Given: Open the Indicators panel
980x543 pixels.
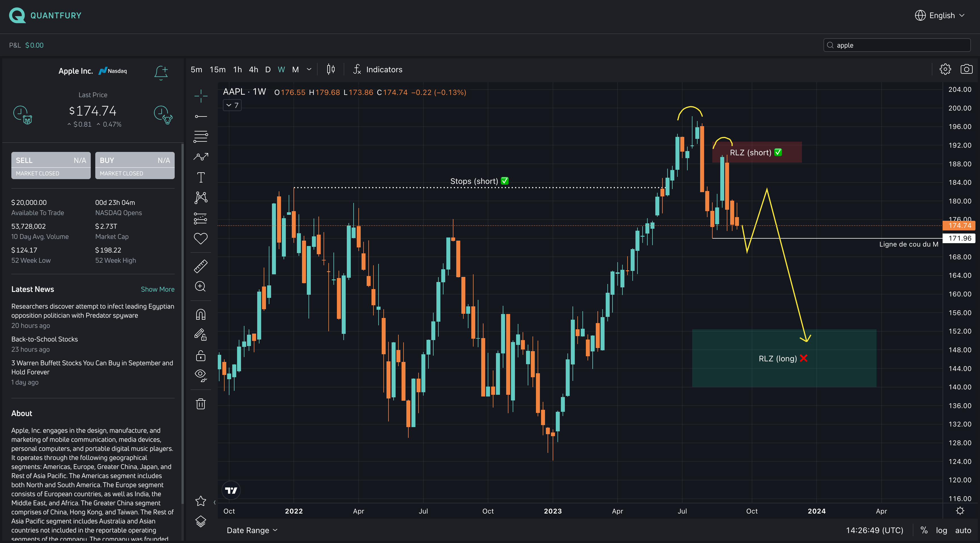Looking at the screenshot, I should point(378,69).
